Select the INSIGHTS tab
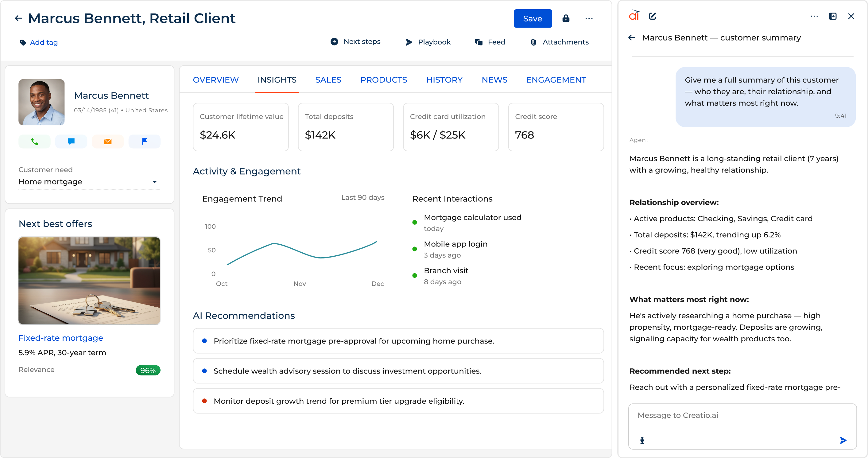This screenshot has height=458, width=868. (x=277, y=80)
